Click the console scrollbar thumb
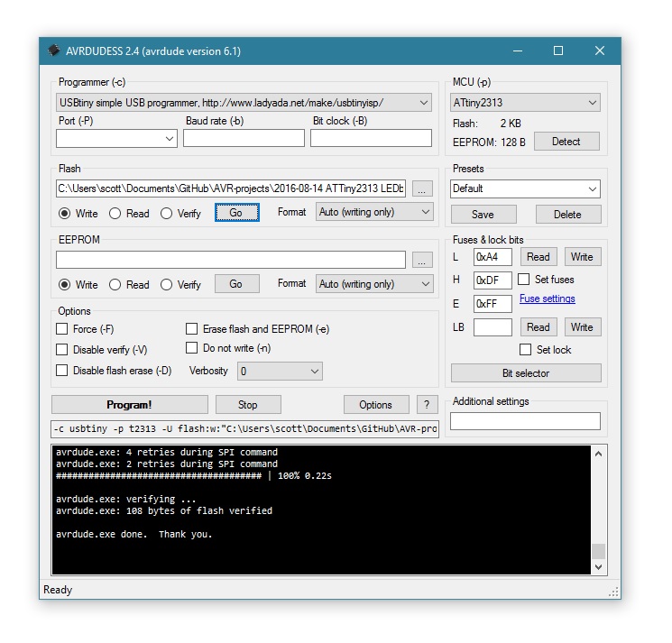672x643 pixels. coord(599,551)
